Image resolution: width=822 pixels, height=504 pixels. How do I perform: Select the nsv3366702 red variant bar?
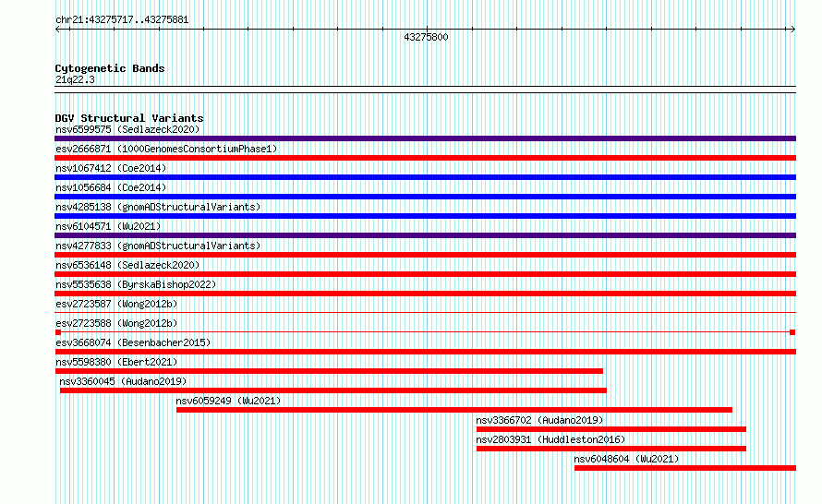[x=611, y=429]
